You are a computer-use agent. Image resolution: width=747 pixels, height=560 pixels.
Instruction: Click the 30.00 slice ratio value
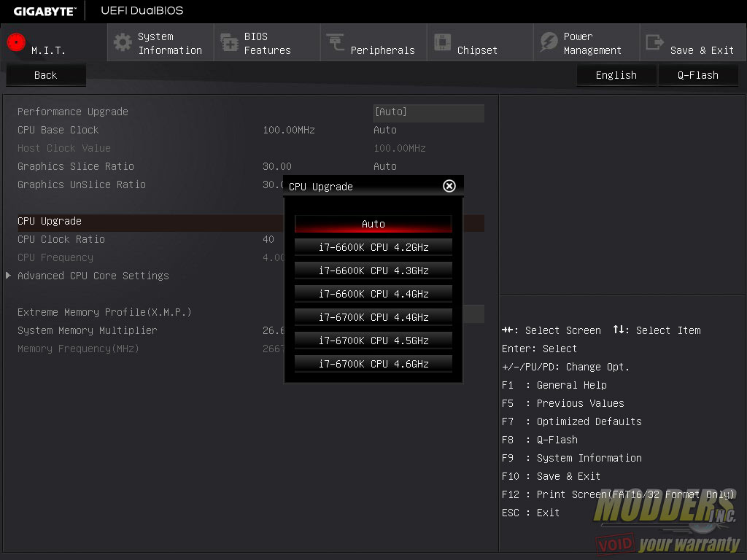276,167
